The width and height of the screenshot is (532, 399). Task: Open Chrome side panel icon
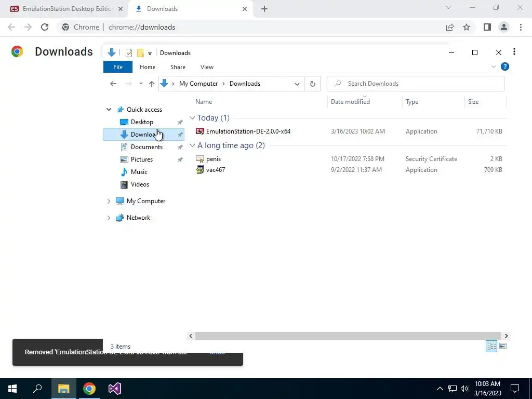[487, 27]
